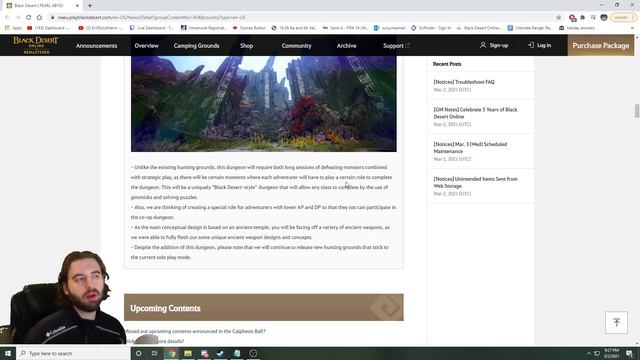This screenshot has width=640, height=360.
Task: Open the Camping Grounds menu
Action: pos(196,46)
